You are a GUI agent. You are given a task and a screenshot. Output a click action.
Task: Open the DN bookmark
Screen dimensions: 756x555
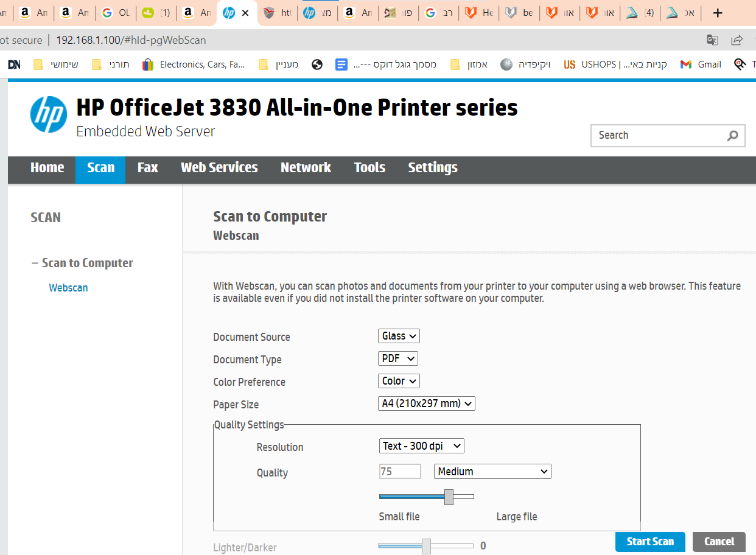[x=14, y=65]
